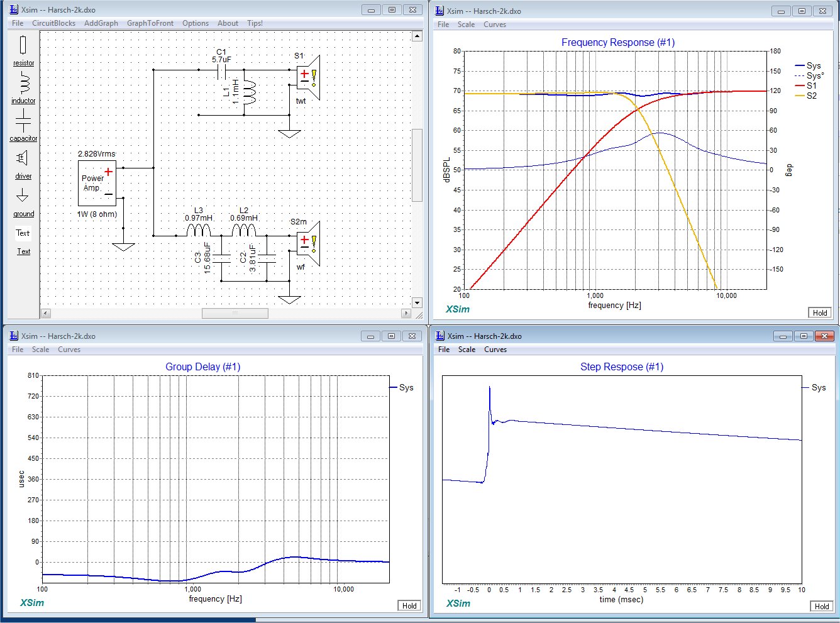Open the File menu in circuit window
The width and height of the screenshot is (840, 623).
(18, 23)
